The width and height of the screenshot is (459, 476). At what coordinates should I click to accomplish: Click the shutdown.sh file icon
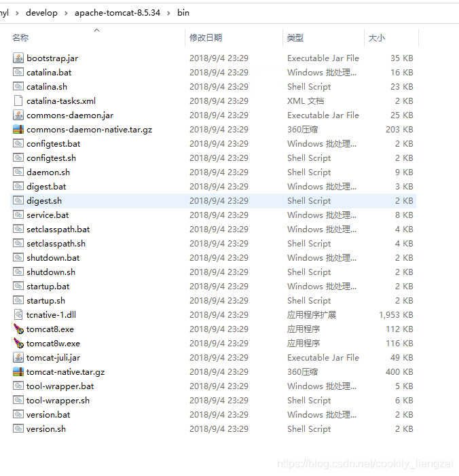[x=18, y=272]
